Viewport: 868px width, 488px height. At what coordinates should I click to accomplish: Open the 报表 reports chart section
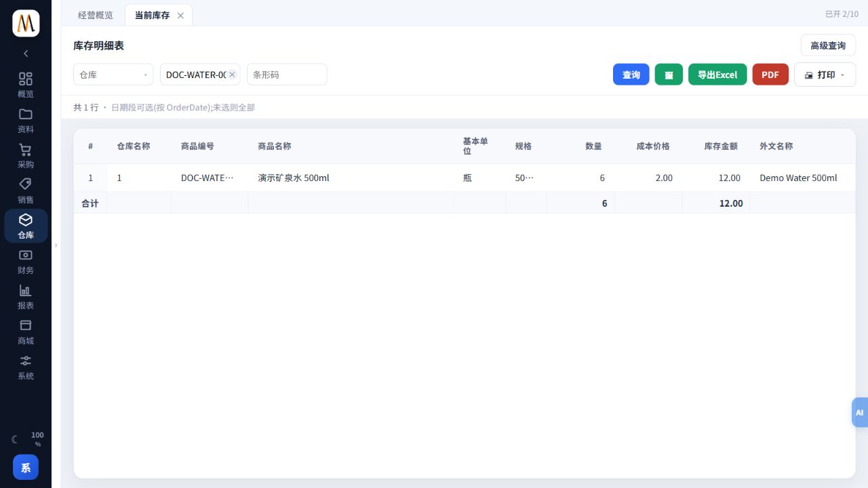tap(26, 296)
